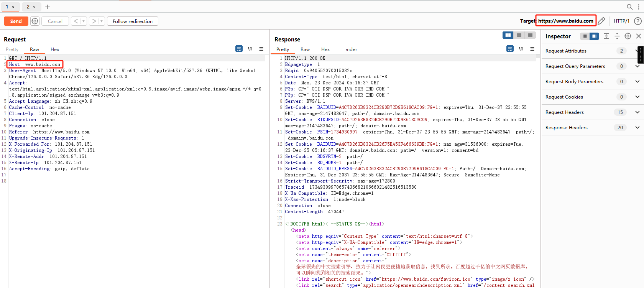Image resolution: width=644 pixels, height=288 pixels.
Task: Open Inspector settings gear icon
Action: click(628, 36)
